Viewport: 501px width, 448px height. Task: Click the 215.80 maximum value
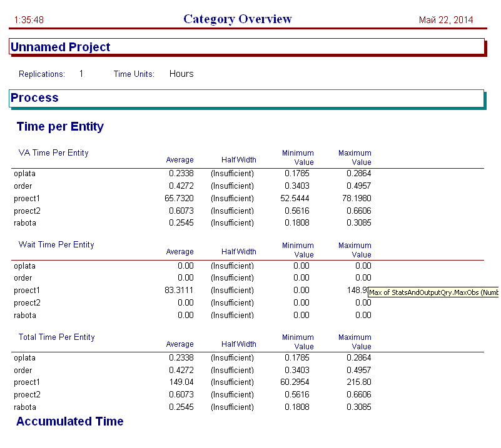(359, 382)
